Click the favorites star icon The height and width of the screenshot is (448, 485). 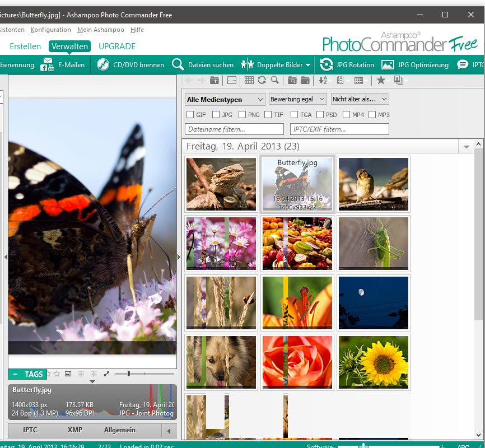click(381, 81)
